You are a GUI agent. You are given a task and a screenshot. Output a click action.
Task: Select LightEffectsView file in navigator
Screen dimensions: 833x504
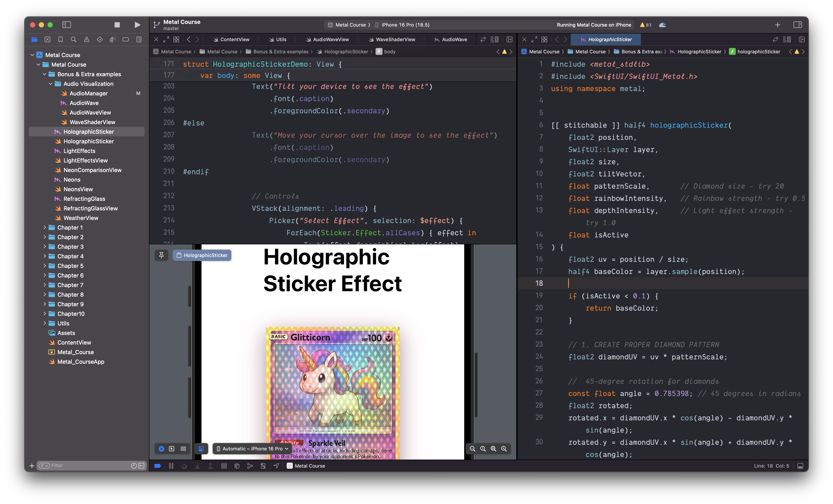pos(86,161)
